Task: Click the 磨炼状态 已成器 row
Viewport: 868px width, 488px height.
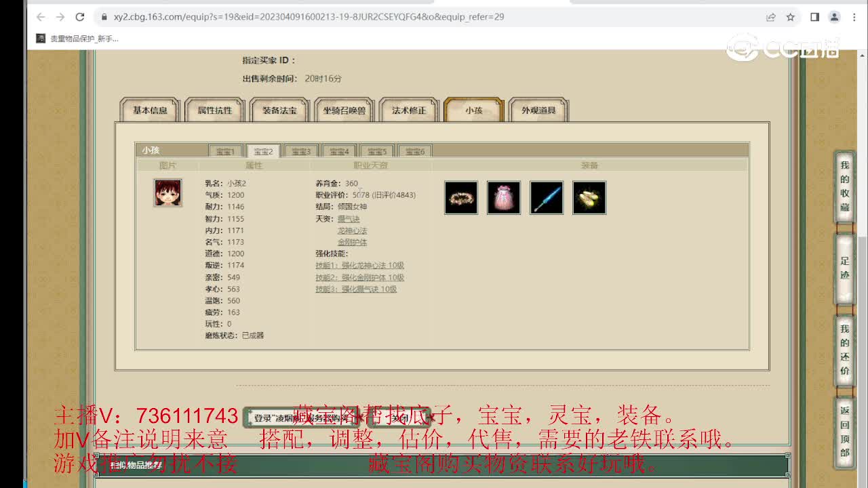Action: [x=234, y=335]
